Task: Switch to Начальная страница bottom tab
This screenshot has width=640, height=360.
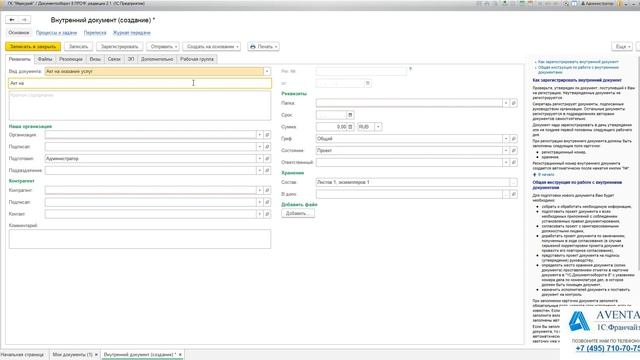Action: coord(22,355)
